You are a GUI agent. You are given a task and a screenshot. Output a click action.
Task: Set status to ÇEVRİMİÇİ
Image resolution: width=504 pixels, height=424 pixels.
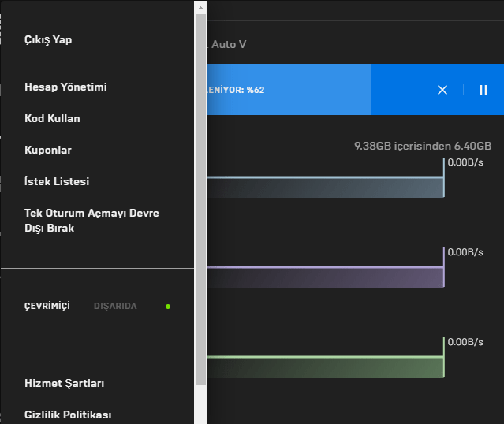tap(47, 306)
